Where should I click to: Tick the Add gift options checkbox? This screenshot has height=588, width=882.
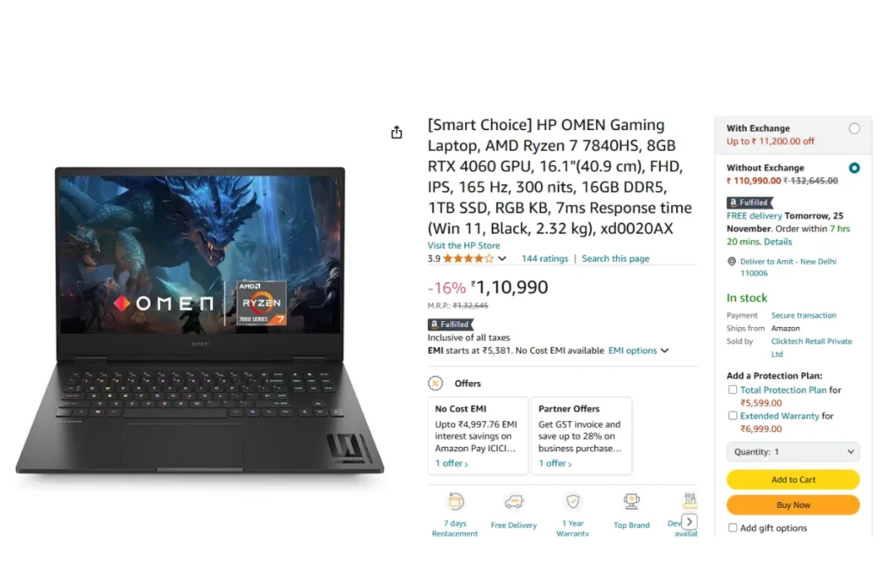coord(732,528)
